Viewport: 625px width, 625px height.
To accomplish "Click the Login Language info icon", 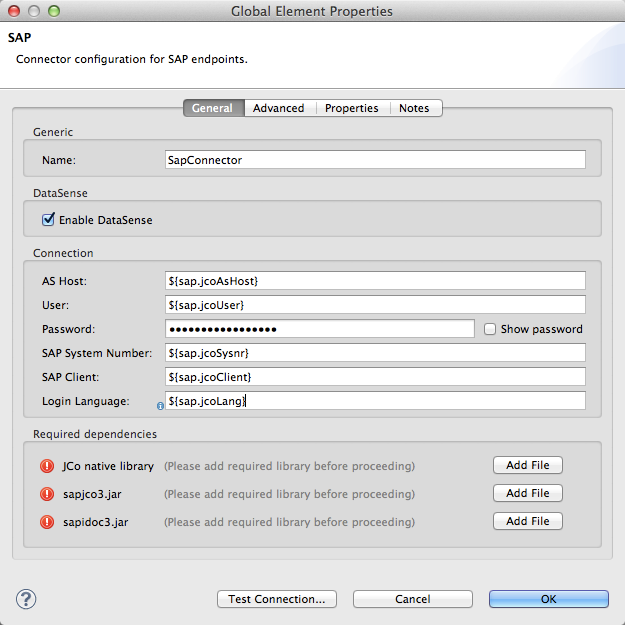I will point(160,406).
